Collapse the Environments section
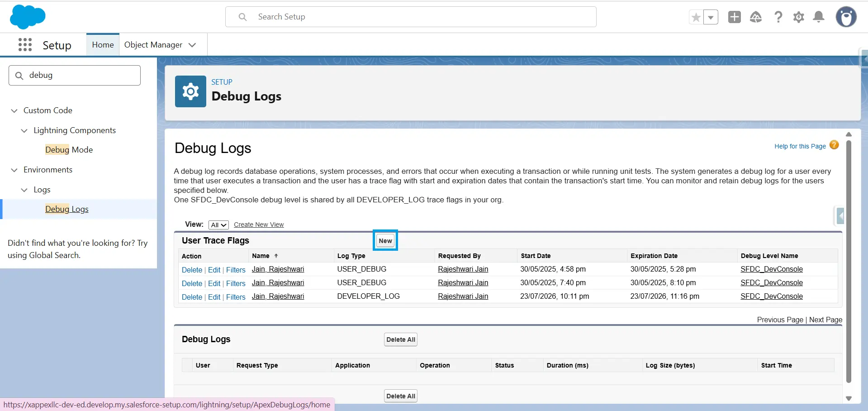The height and width of the screenshot is (411, 868). point(14,170)
